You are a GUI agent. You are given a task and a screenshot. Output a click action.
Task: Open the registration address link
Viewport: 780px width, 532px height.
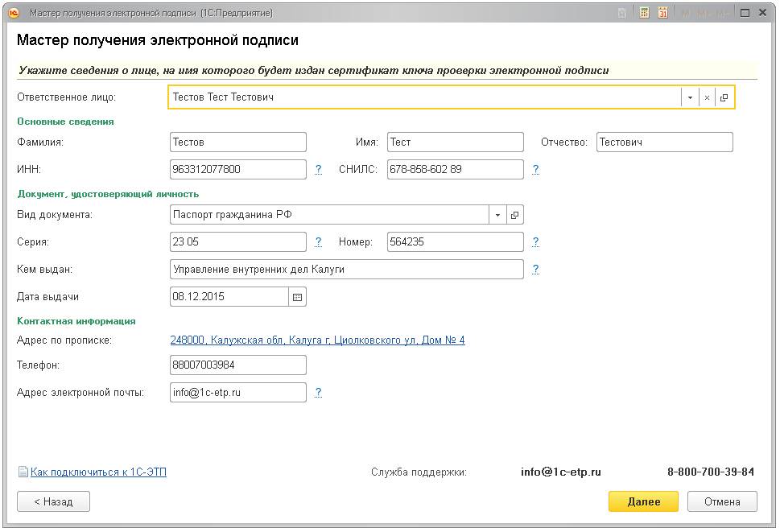coord(317,340)
